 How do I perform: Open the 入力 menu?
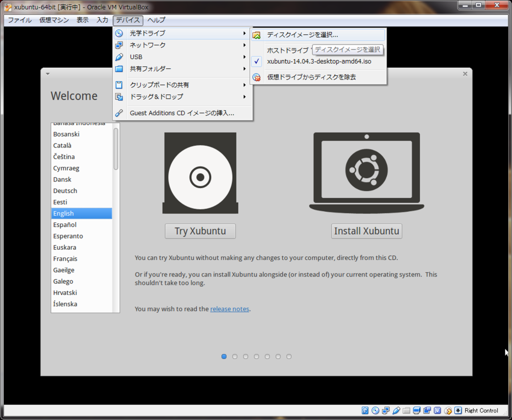click(102, 20)
